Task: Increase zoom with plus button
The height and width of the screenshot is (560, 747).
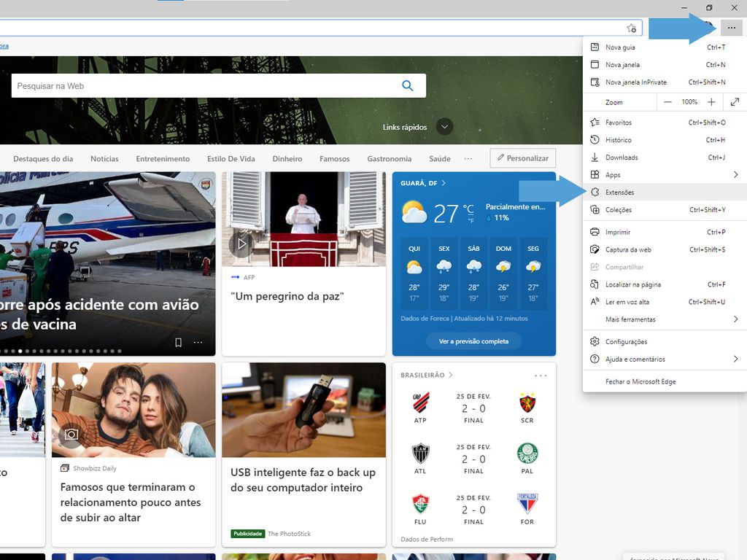Action: coord(711,102)
